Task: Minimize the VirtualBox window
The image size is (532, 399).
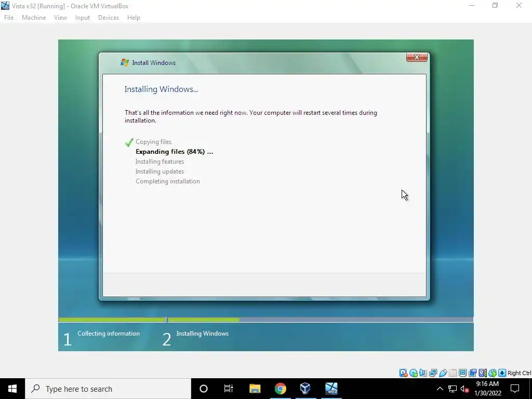Action: 472,6
